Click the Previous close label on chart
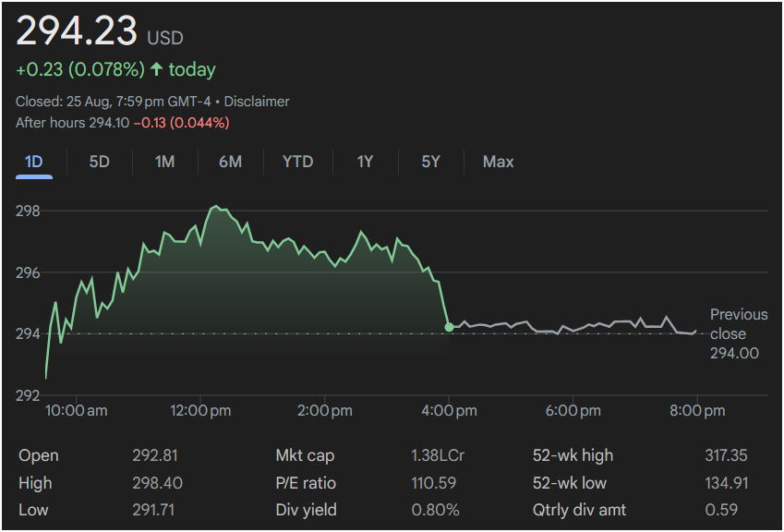This screenshot has width=784, height=532. (x=738, y=324)
